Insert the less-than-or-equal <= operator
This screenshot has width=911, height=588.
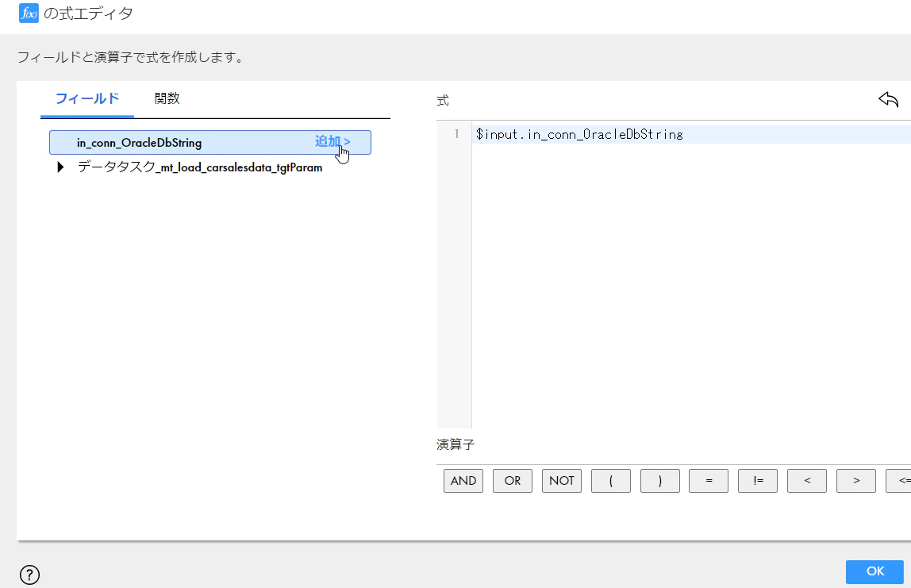[899, 481]
